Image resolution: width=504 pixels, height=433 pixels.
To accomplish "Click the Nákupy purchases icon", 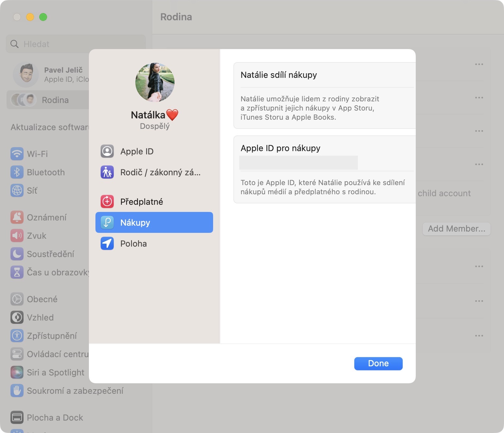I will pos(107,223).
